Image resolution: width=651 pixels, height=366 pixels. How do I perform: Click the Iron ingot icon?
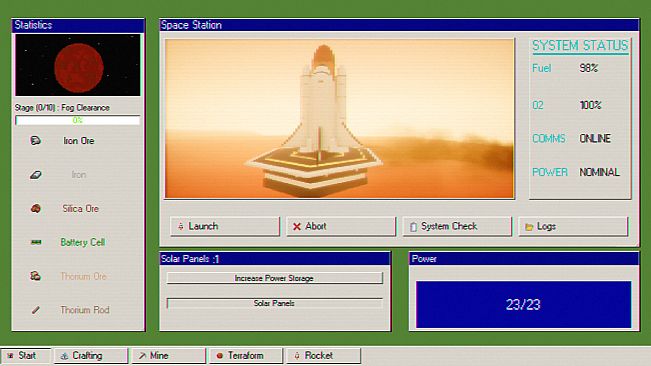[36, 175]
